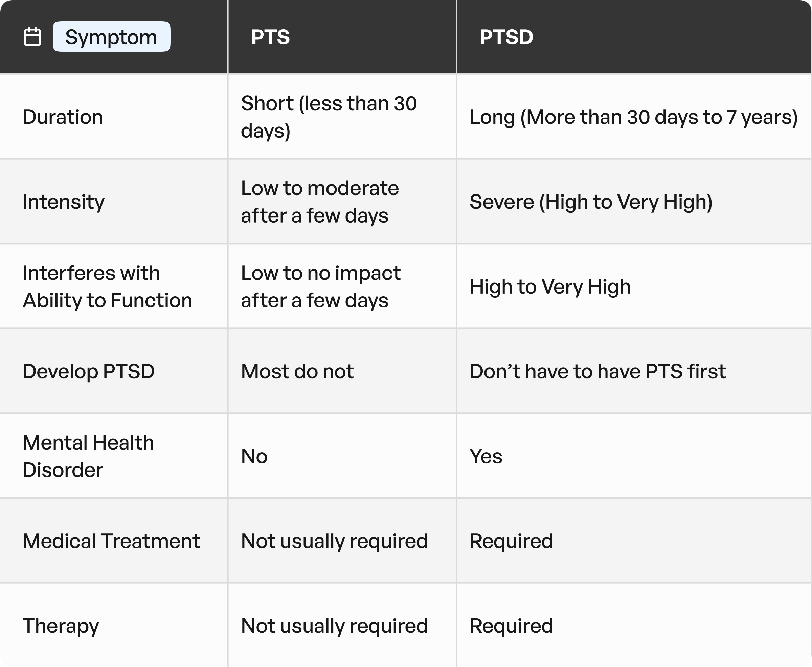Viewport: 812px width, 667px height.
Task: Click the 'Short (less than 30 days)' cell
Action: pyautogui.click(x=329, y=117)
